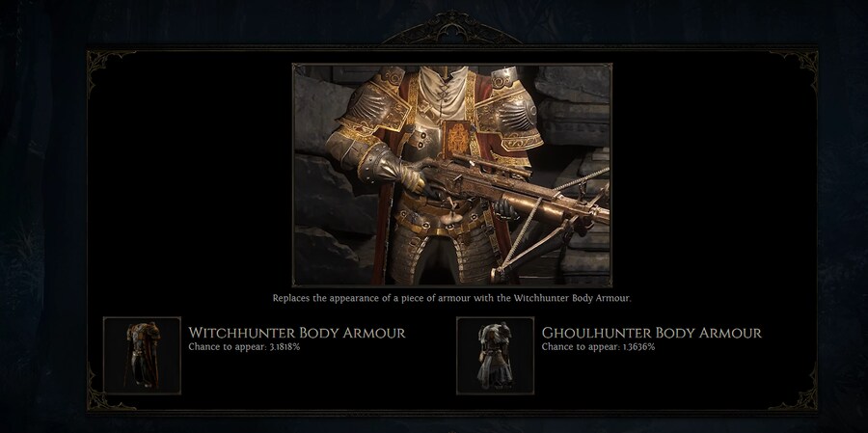Click the winged pauldron on the left shoulder

coord(374,108)
